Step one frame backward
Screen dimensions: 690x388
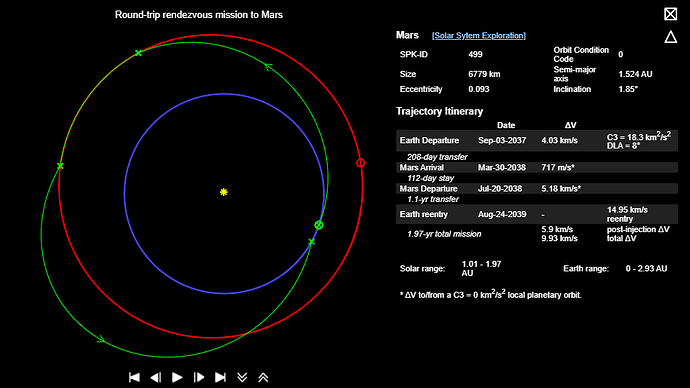coord(156,377)
